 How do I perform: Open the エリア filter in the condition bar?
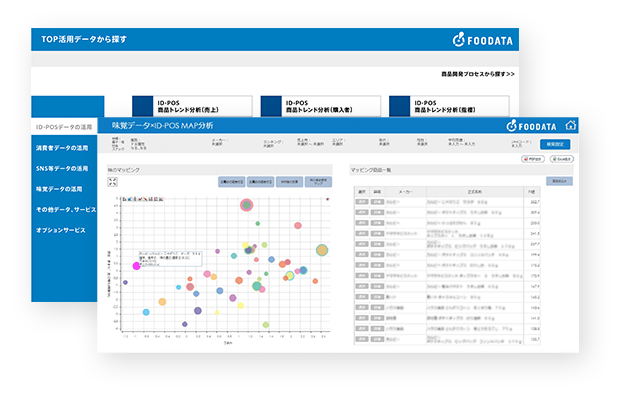(338, 142)
